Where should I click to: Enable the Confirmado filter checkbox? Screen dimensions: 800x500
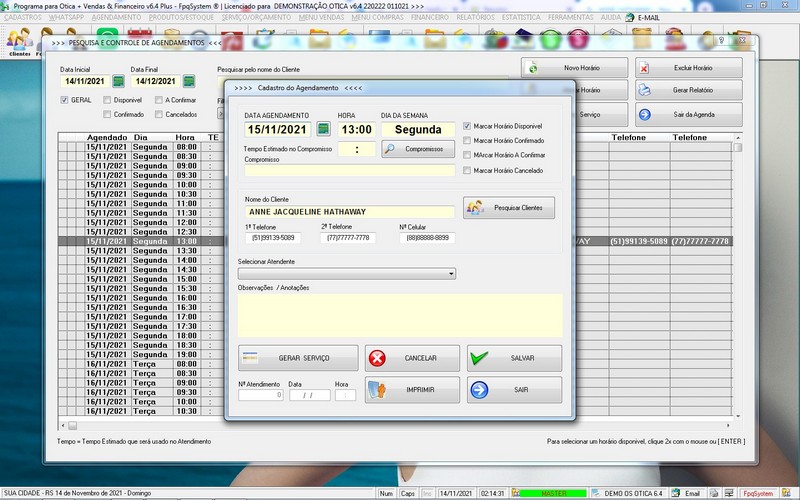[x=107, y=114]
